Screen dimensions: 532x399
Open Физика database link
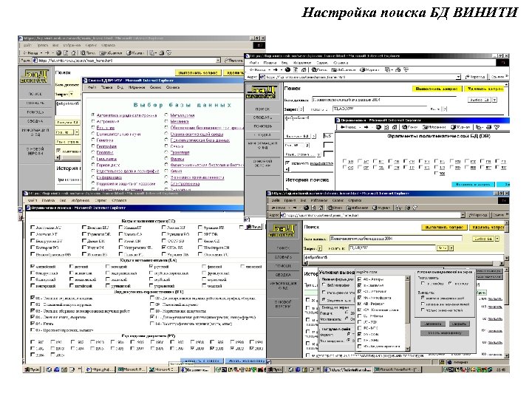(177, 158)
